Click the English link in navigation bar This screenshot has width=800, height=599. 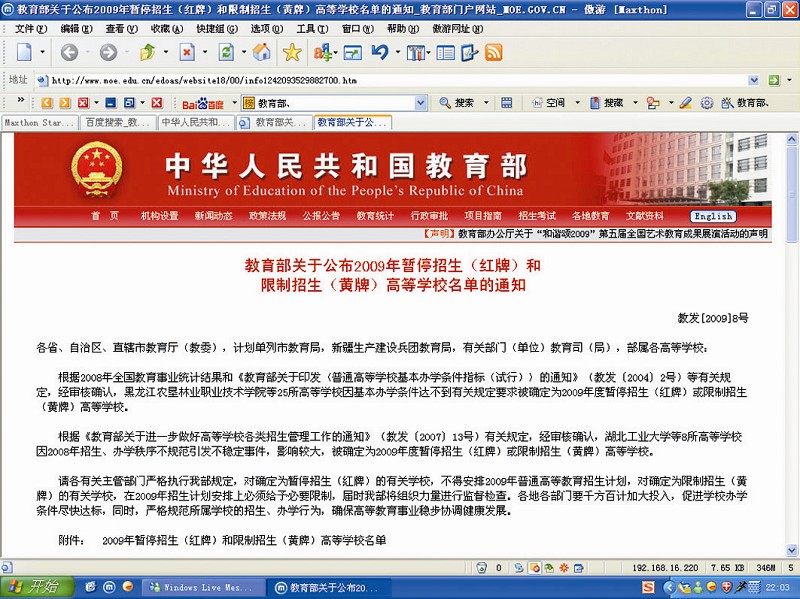712,216
